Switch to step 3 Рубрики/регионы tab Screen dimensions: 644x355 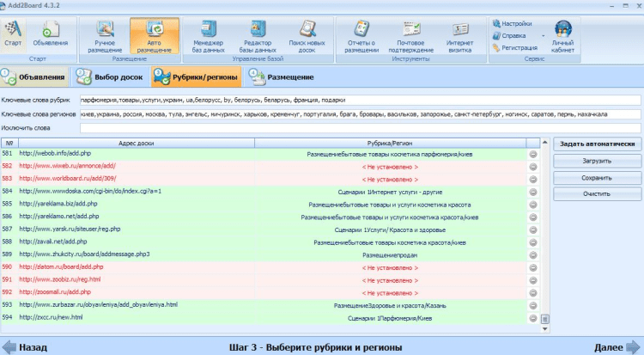(197, 77)
